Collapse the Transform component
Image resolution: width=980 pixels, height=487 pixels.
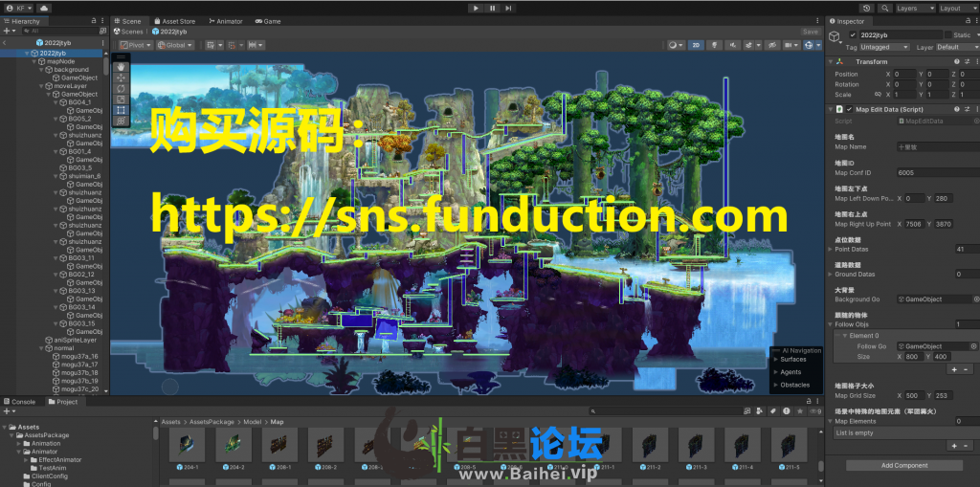[x=830, y=61]
